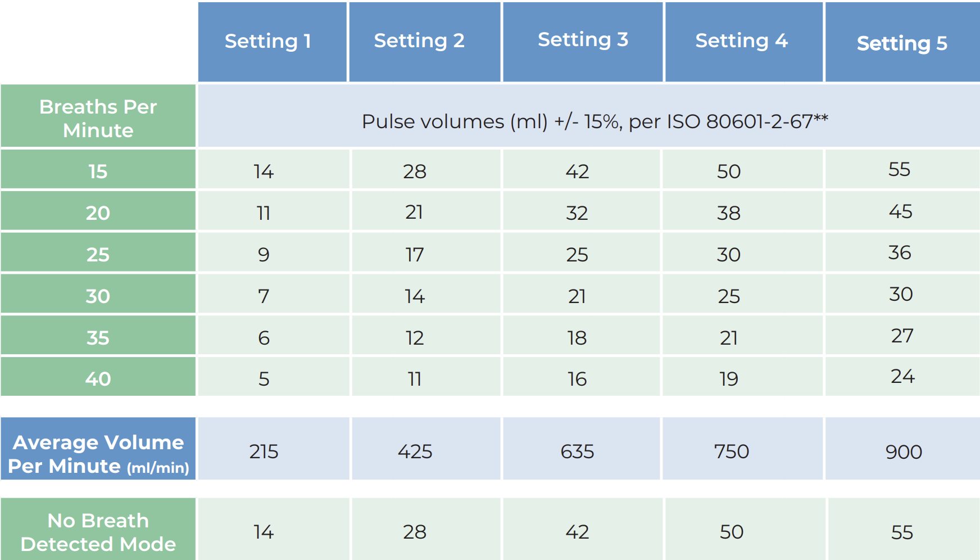Select the pulse volumes ISO 80601-2-67 note
This screenshot has width=980, height=560.
(595, 121)
